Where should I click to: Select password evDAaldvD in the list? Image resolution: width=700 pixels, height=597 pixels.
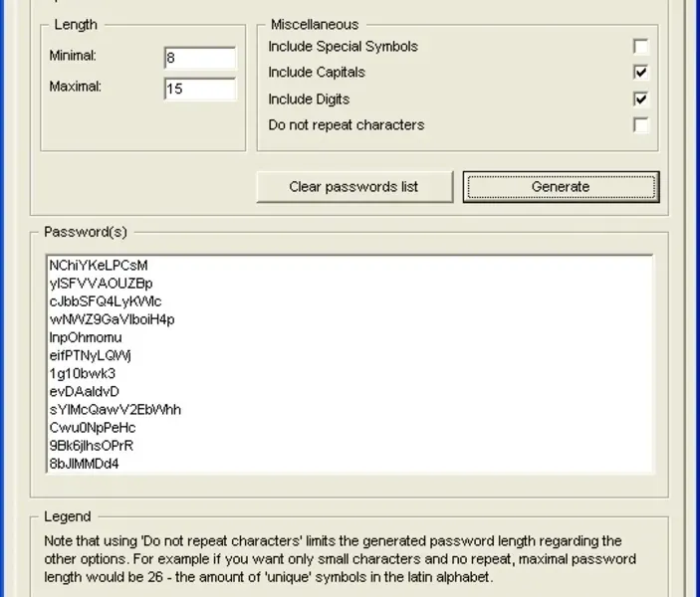84,391
